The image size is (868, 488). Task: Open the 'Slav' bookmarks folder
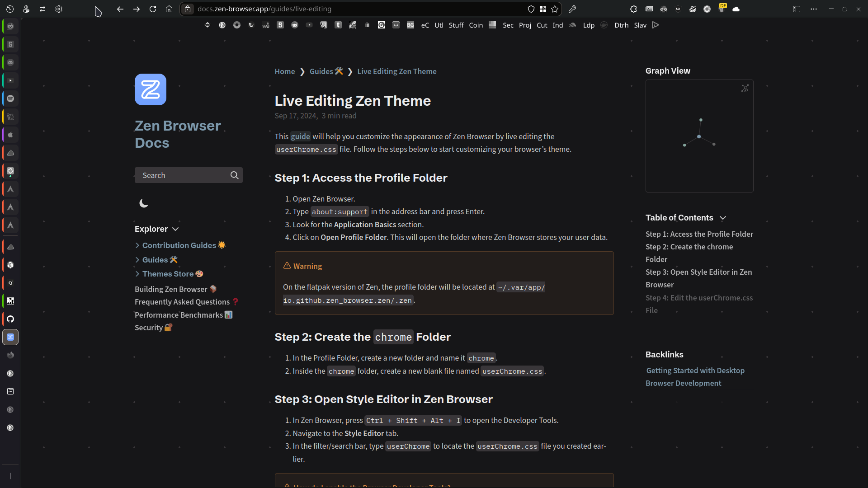coord(640,25)
